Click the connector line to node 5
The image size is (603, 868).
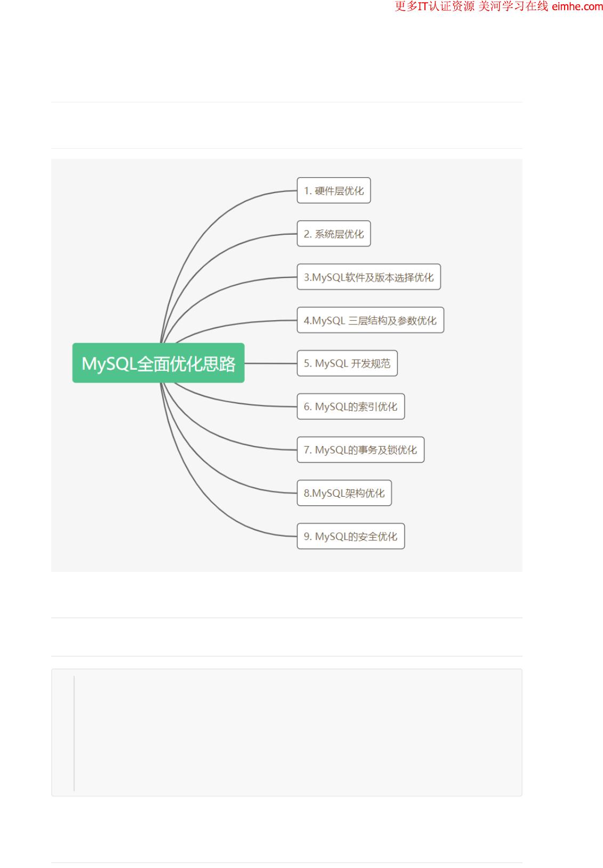[x=271, y=363]
